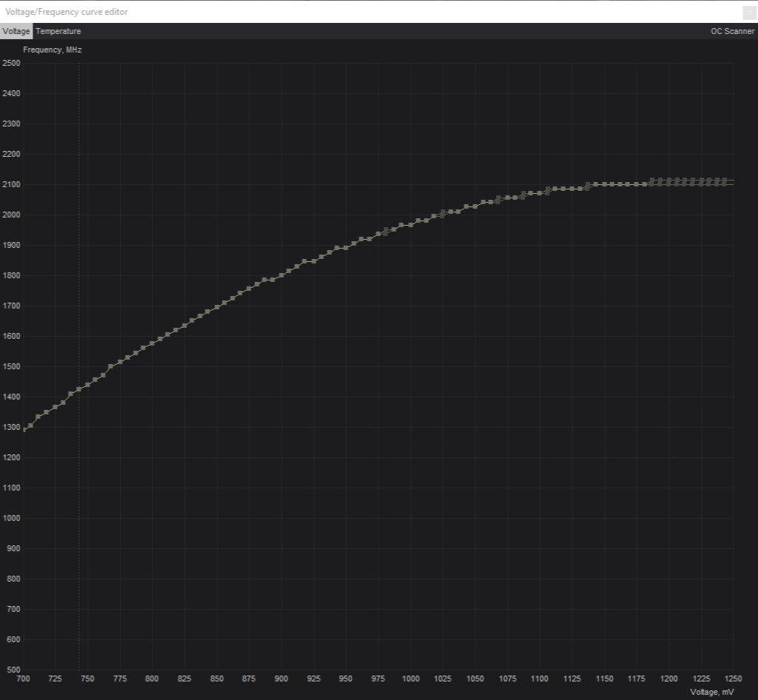Click the 500 frequency axis value
758x700 pixels.
pos(13,670)
